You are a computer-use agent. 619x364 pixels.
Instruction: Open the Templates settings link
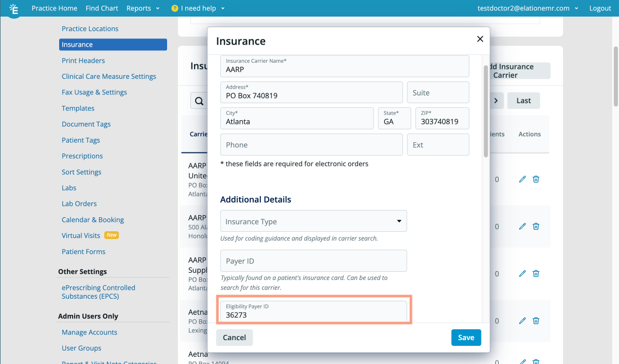78,108
